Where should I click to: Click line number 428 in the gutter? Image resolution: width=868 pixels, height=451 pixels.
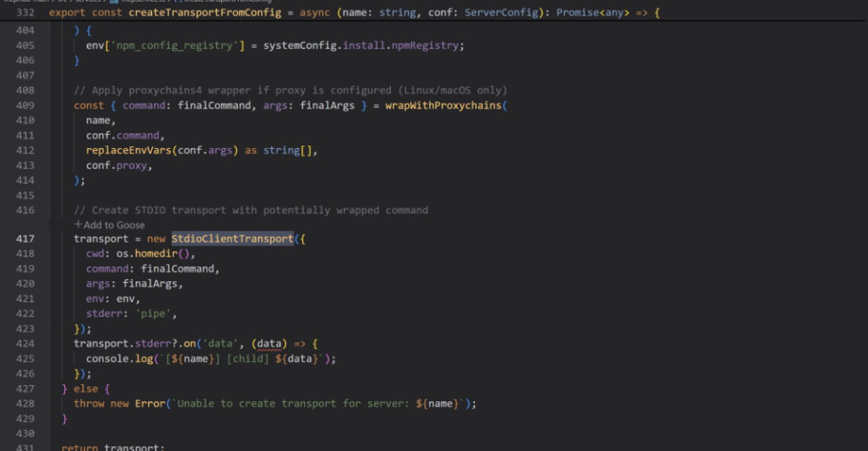[x=25, y=404]
